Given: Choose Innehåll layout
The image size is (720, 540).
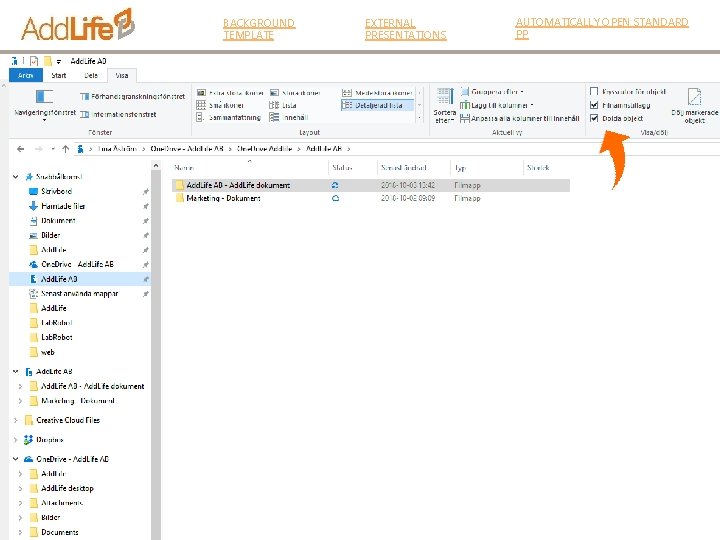Looking at the screenshot, I should (x=288, y=118).
